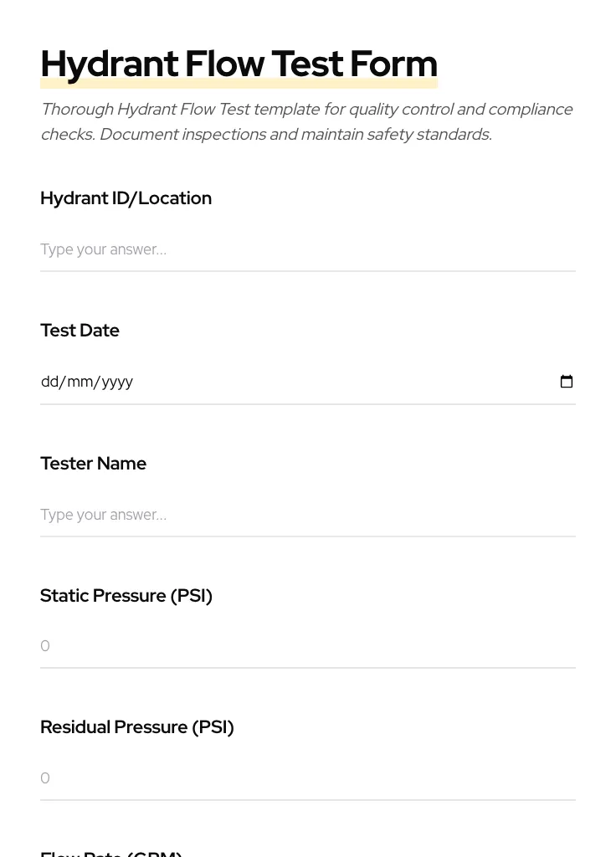Click the Hydrant Flow Test Form title
616x857 pixels.
tap(239, 63)
